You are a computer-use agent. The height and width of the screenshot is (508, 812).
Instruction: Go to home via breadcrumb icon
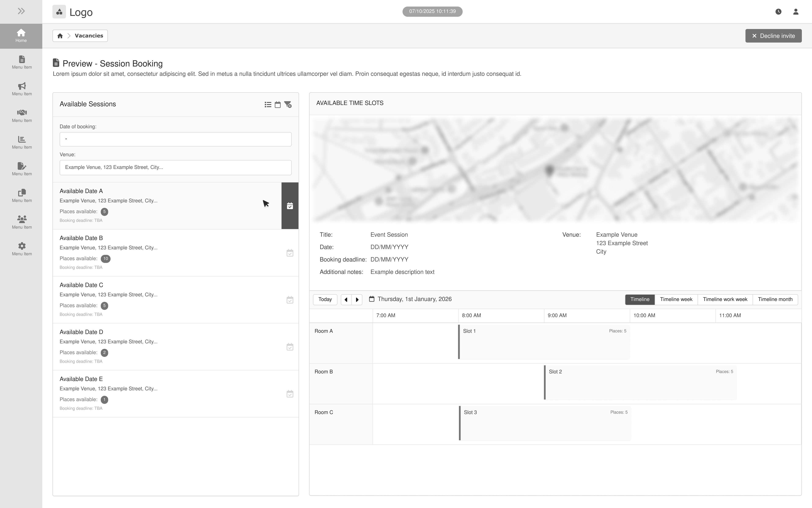[60, 36]
